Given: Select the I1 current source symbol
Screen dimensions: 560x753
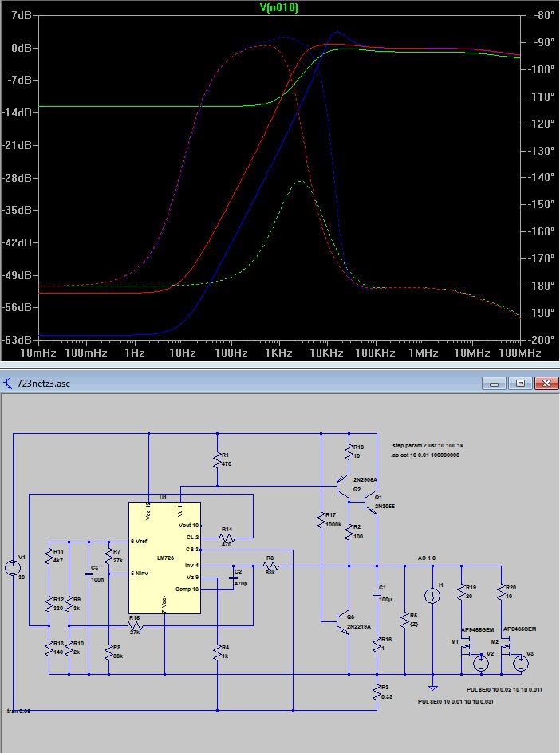Looking at the screenshot, I should [432, 595].
